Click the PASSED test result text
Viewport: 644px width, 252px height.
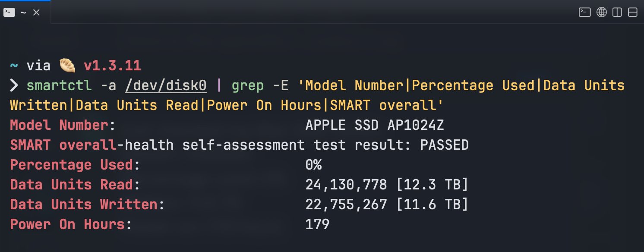pos(445,145)
